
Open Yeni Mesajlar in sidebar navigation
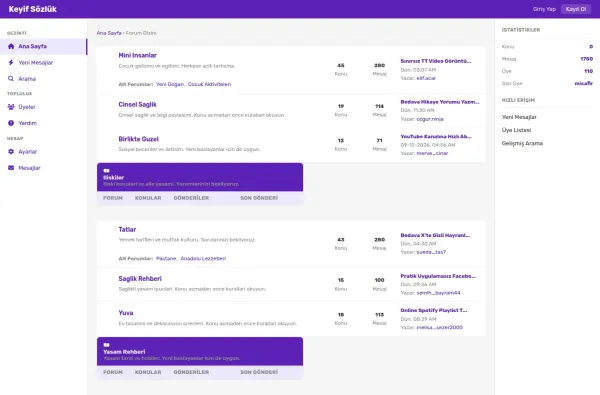pyautogui.click(x=43, y=62)
